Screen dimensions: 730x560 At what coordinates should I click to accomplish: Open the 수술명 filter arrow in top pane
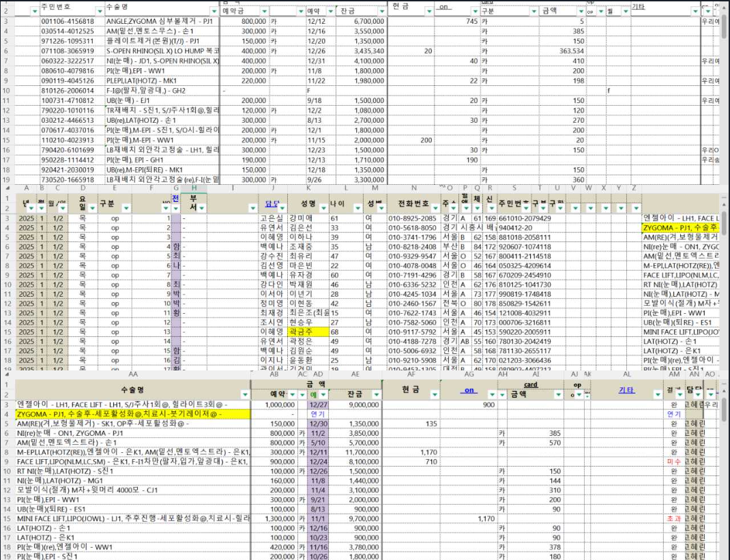click(x=214, y=11)
